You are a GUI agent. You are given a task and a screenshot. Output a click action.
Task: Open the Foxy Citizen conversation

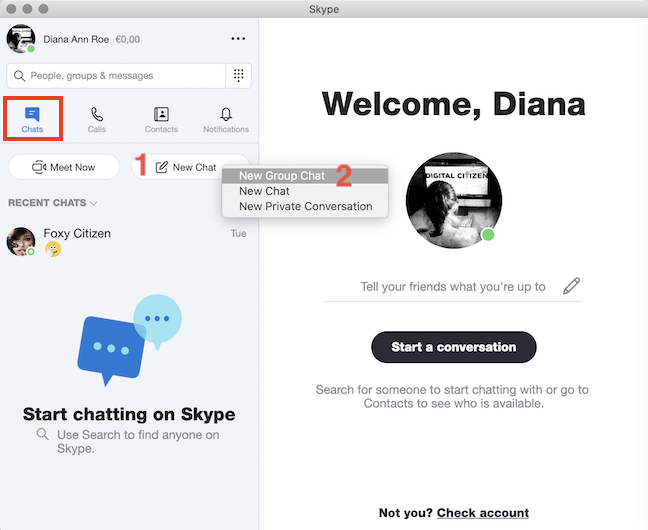click(x=127, y=241)
